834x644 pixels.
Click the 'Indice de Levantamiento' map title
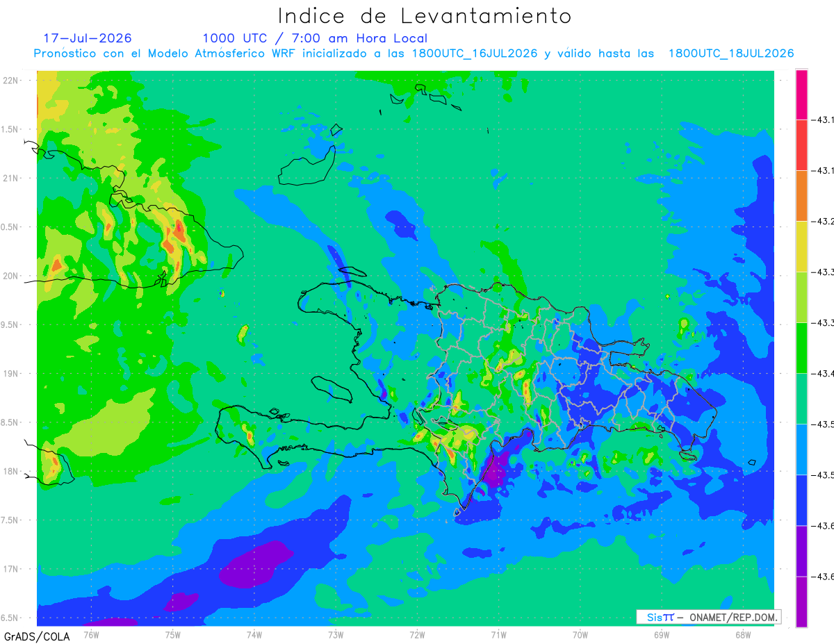click(425, 15)
